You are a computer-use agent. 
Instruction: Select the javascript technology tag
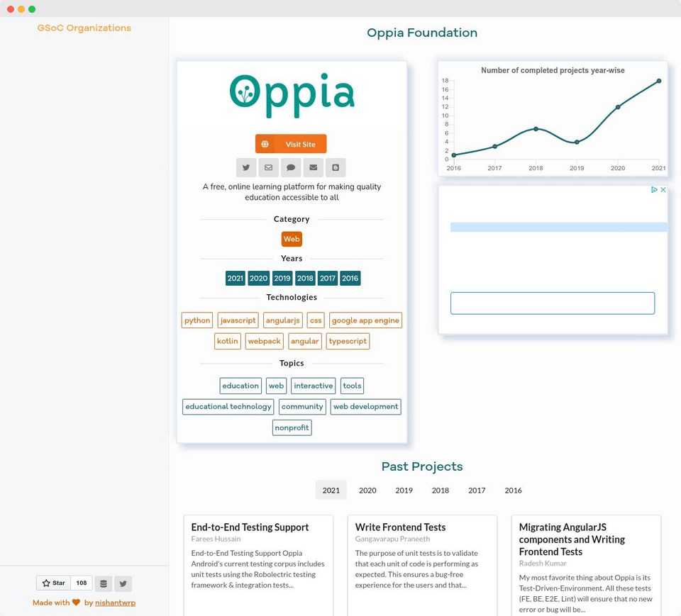coord(238,320)
